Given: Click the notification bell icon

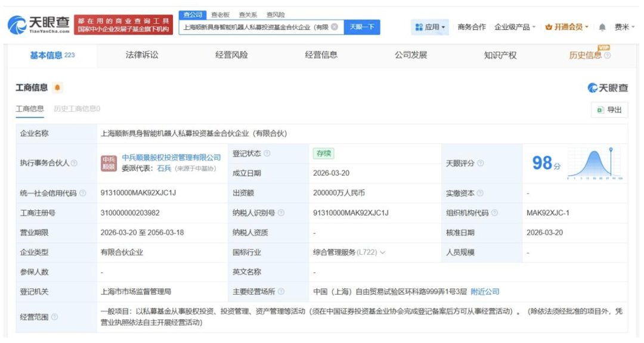Looking at the screenshot, I should [x=602, y=27].
